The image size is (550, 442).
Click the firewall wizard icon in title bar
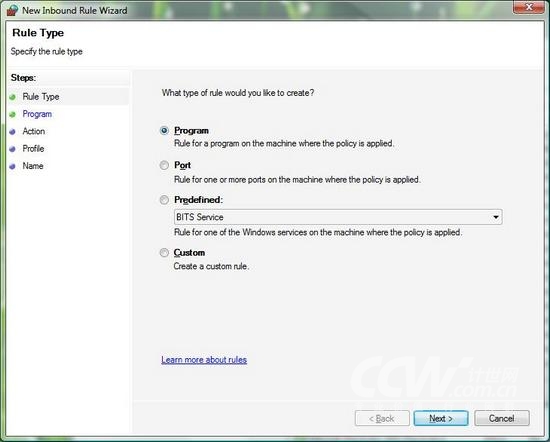12,10
